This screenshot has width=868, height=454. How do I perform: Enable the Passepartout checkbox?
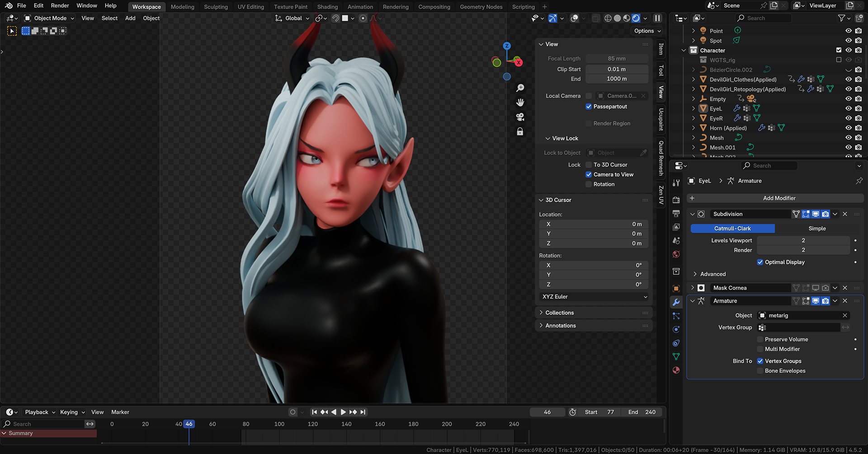coord(589,107)
